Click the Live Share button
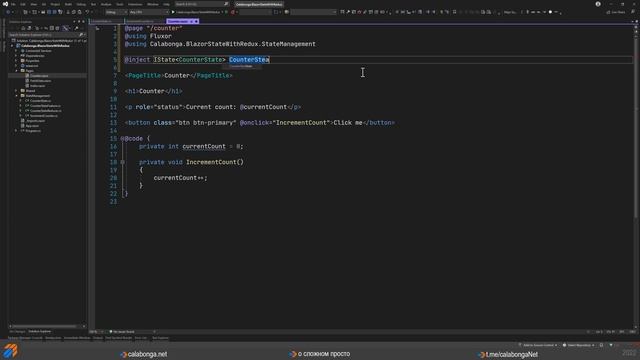 616,12
